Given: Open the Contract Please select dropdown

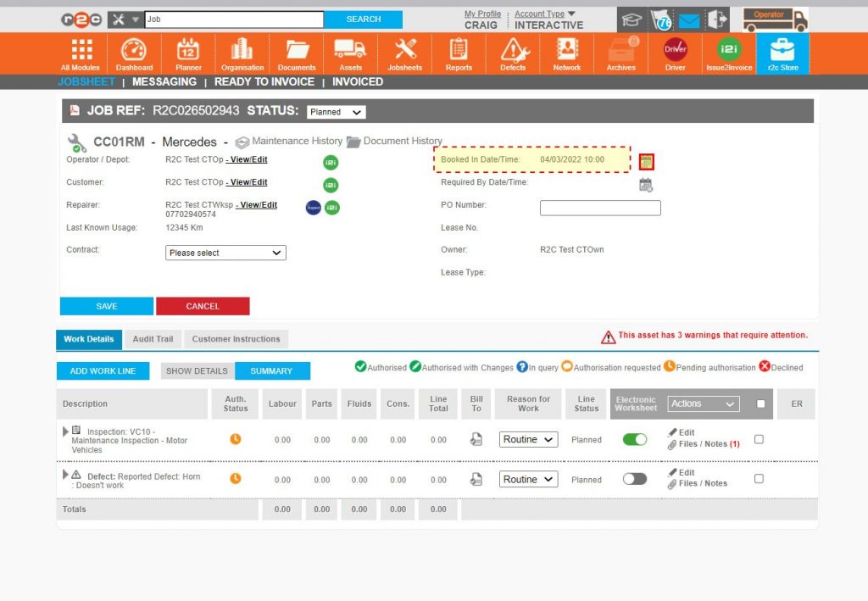Looking at the screenshot, I should [x=225, y=253].
